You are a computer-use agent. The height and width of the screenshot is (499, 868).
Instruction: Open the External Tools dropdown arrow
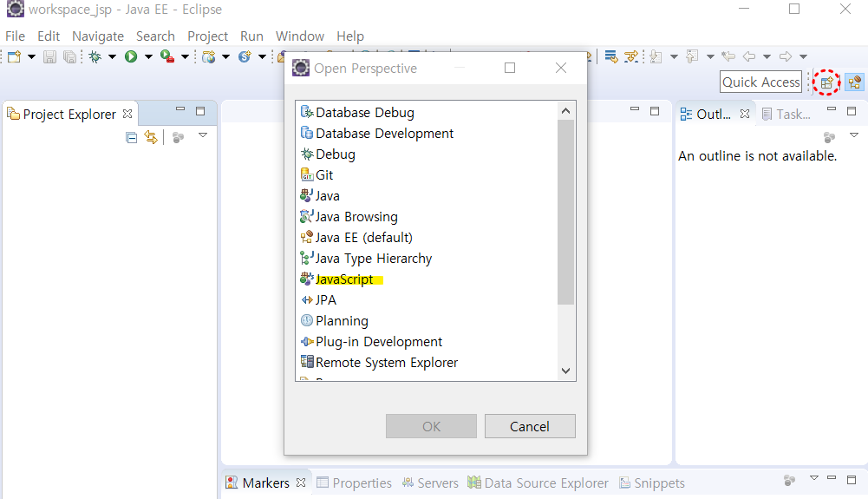click(185, 56)
